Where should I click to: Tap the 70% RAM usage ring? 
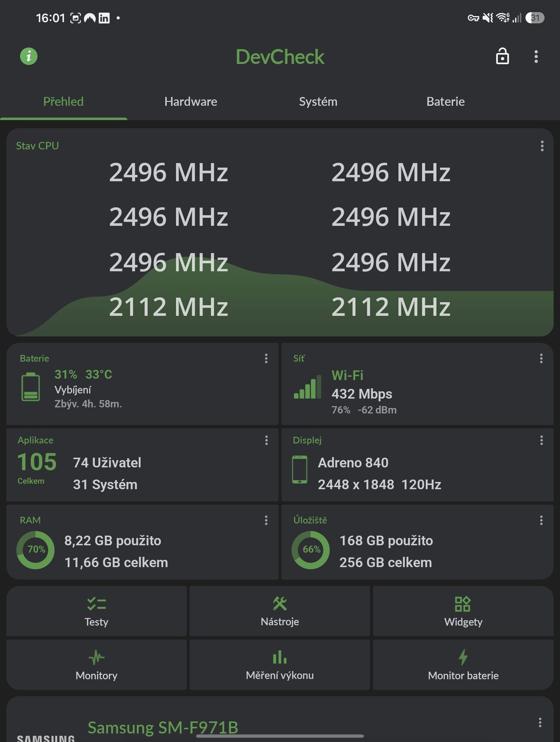click(36, 550)
